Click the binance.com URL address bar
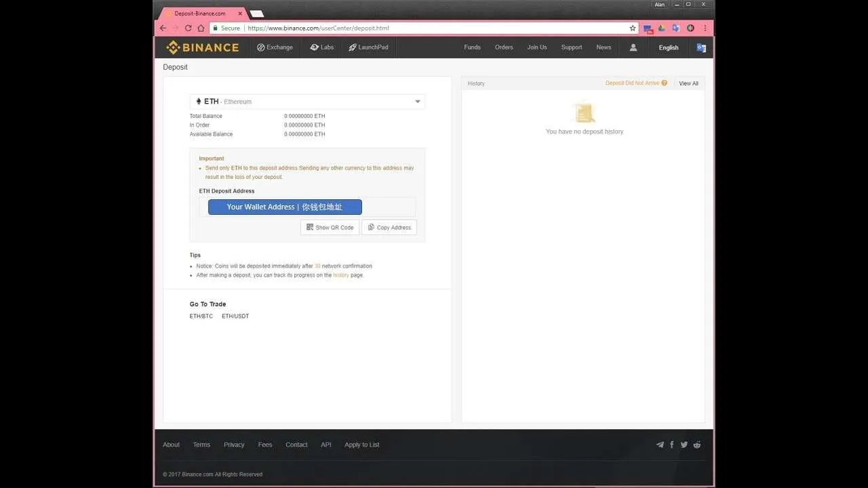The width and height of the screenshot is (868, 488). tap(424, 28)
